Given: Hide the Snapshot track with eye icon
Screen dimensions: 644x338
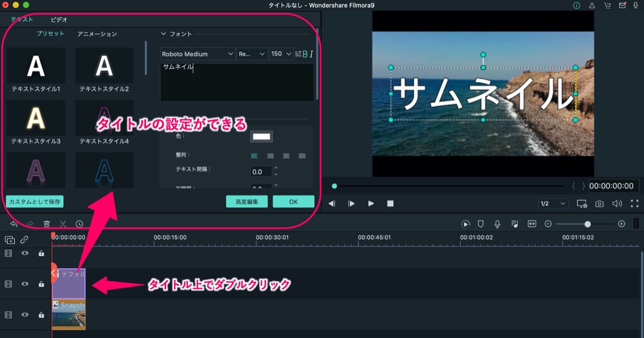Looking at the screenshot, I should tap(25, 314).
